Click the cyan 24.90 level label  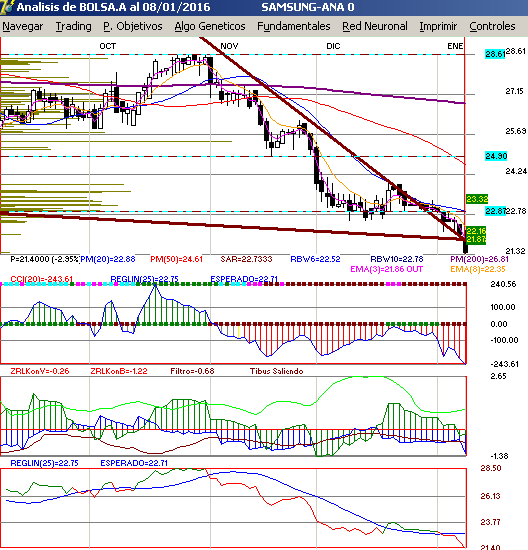coord(496,156)
